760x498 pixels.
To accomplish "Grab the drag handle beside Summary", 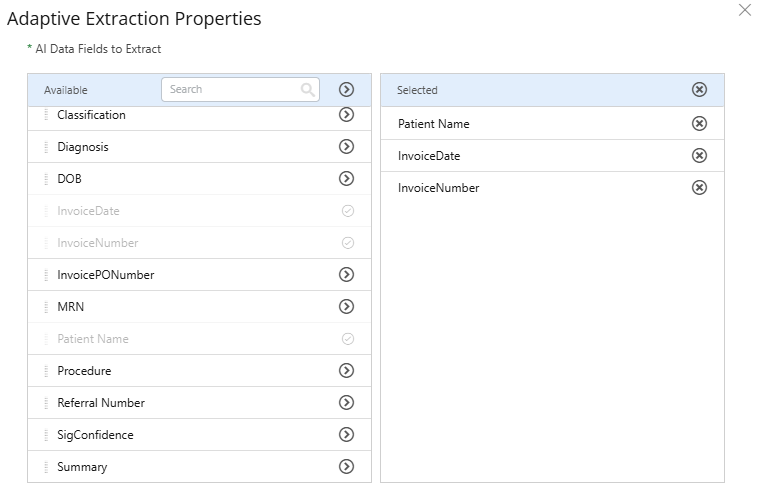I will click(46, 467).
